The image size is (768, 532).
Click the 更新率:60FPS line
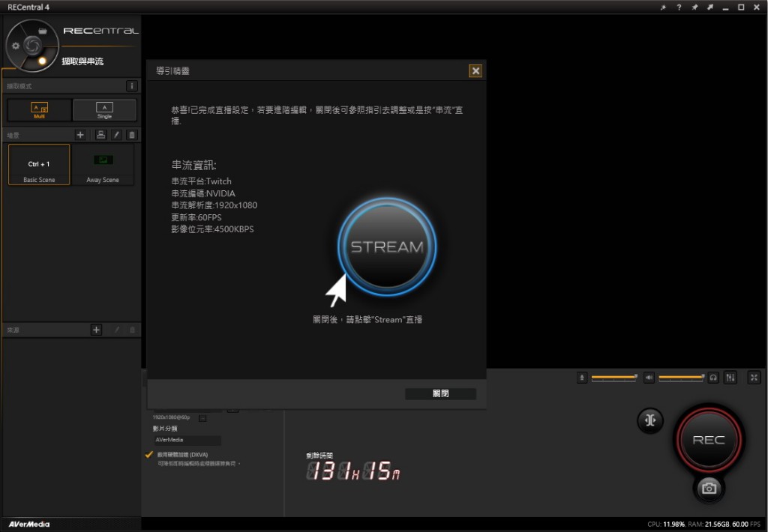pyautogui.click(x=196, y=217)
